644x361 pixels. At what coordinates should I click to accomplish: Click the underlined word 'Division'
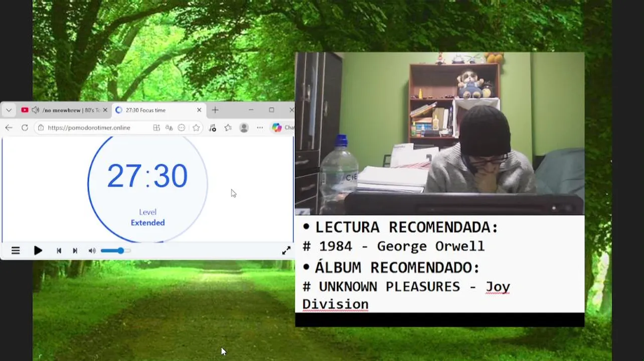[335, 304]
